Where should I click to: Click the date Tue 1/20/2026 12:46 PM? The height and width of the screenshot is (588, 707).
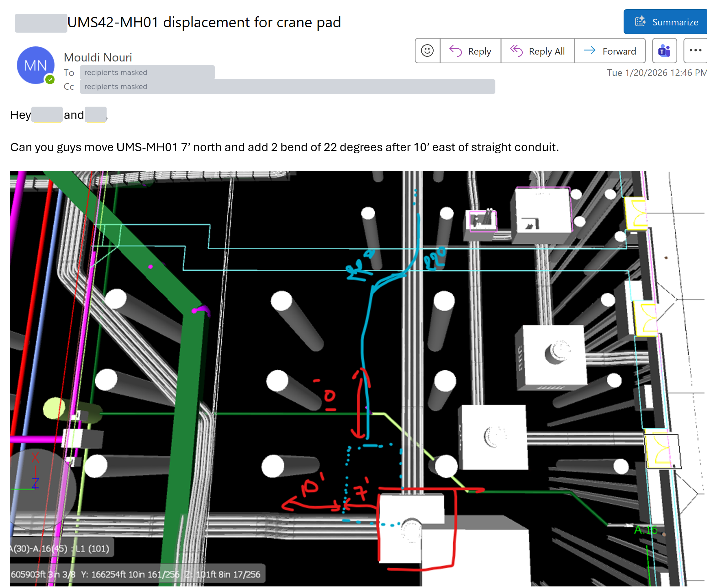pos(657,73)
